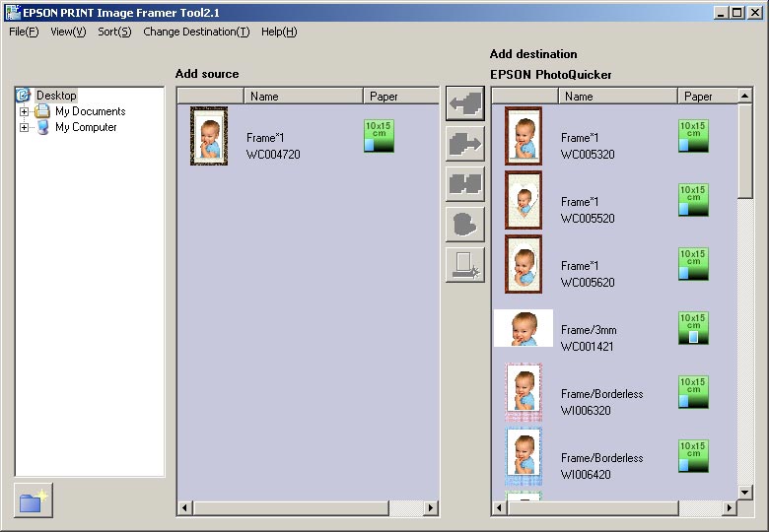Click the WC004720 text in source list
This screenshot has height=532, width=769.
[x=273, y=155]
